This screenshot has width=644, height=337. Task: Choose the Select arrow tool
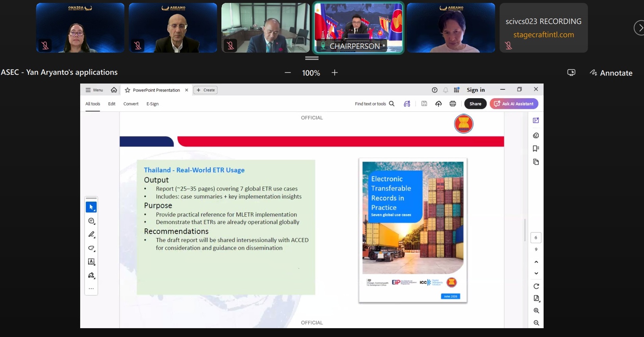[91, 207]
